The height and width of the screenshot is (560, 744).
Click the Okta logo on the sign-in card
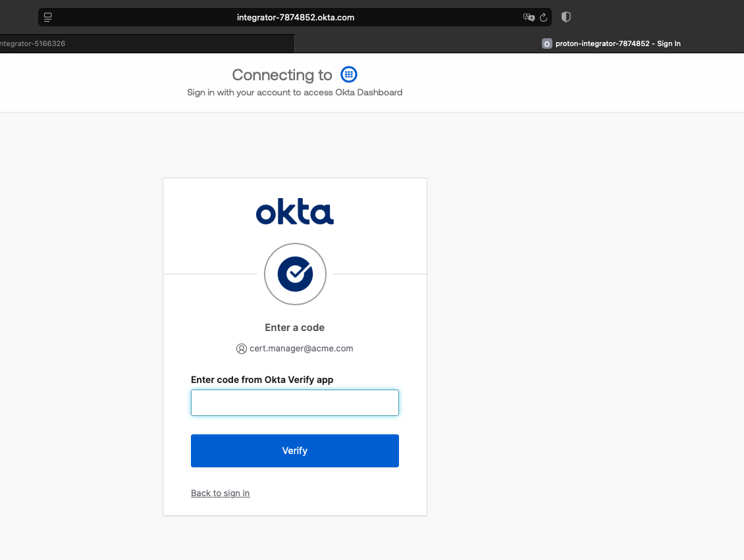[x=295, y=211]
